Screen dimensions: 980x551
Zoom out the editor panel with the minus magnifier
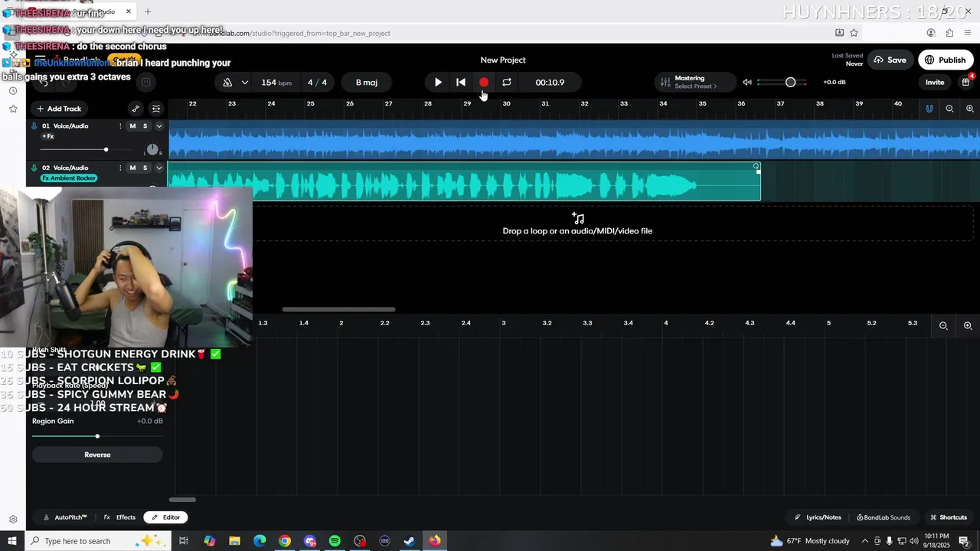(943, 326)
